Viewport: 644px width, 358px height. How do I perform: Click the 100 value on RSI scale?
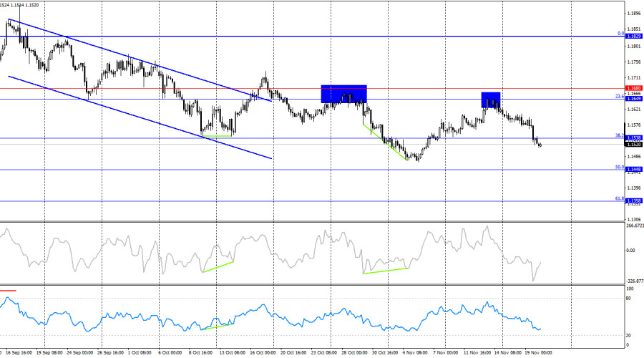click(630, 289)
